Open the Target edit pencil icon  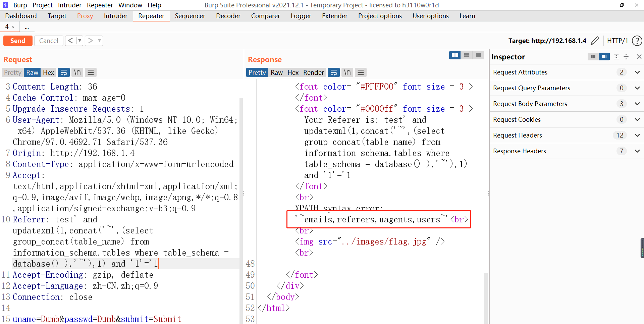[595, 41]
